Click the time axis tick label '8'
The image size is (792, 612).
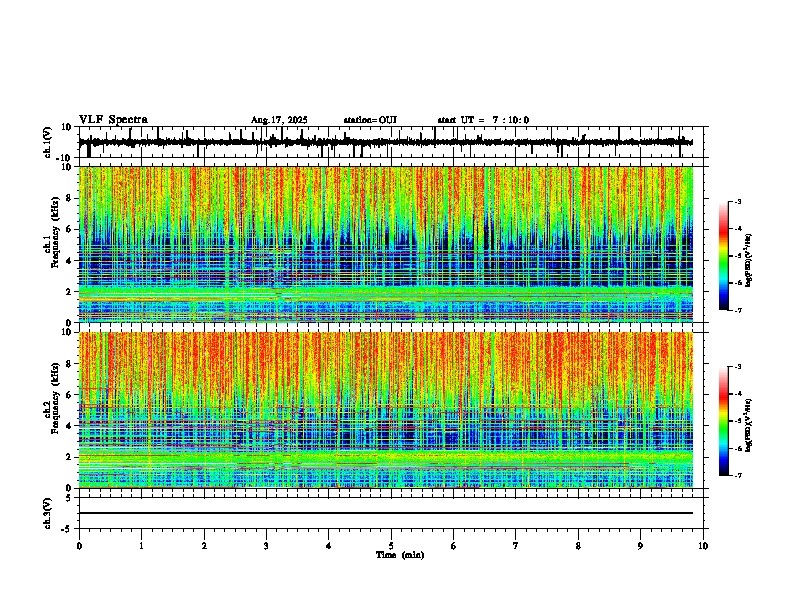pos(578,546)
